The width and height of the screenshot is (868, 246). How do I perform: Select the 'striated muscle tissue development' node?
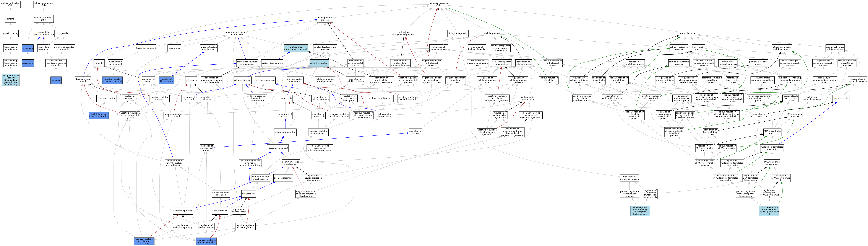tap(112, 80)
